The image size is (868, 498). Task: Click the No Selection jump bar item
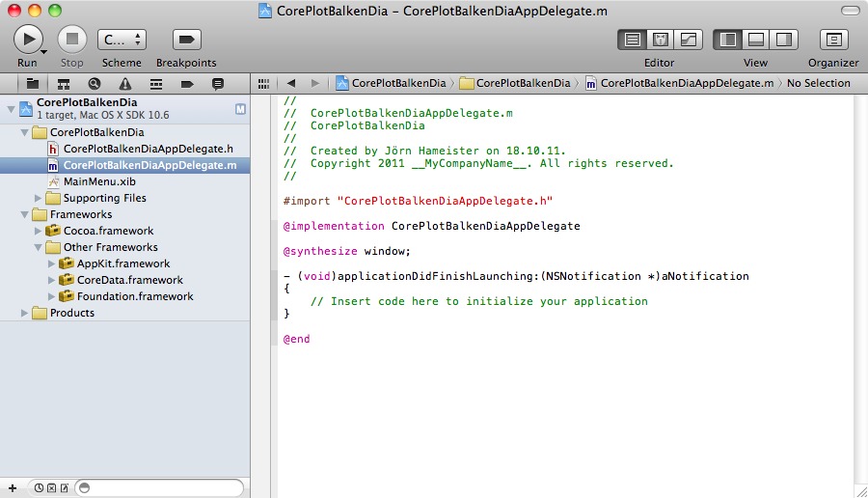pos(818,83)
